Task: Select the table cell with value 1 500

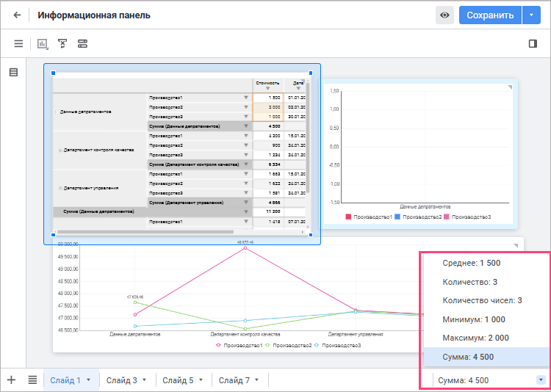Action: [267, 98]
